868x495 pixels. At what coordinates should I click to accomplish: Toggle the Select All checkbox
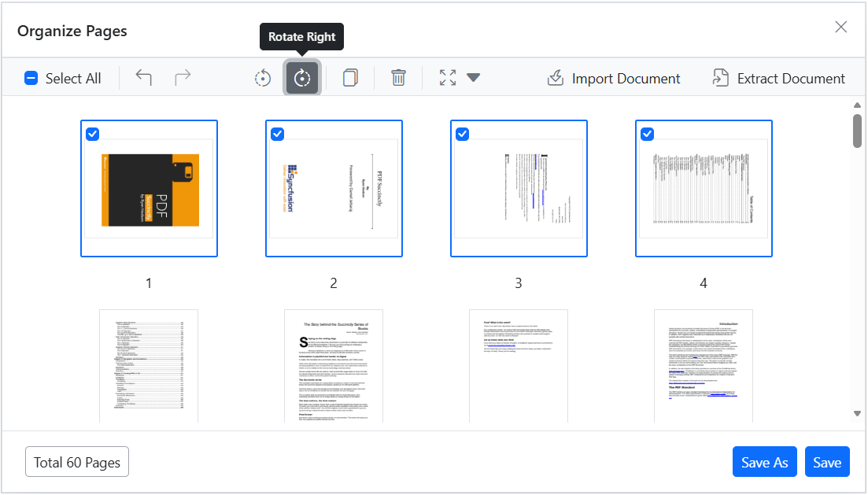point(31,78)
